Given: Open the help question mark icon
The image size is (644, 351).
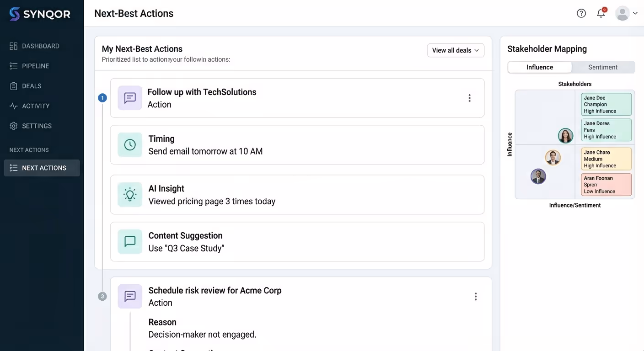Looking at the screenshot, I should 581,13.
